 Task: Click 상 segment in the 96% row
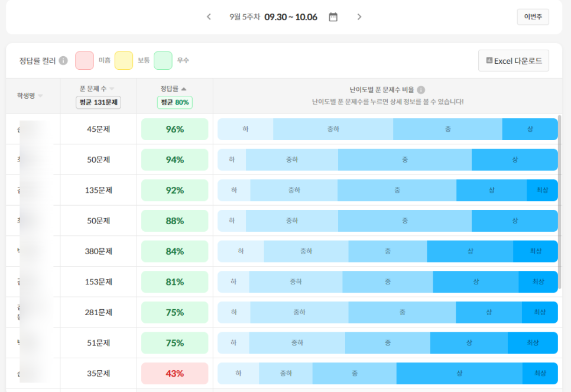pos(530,129)
